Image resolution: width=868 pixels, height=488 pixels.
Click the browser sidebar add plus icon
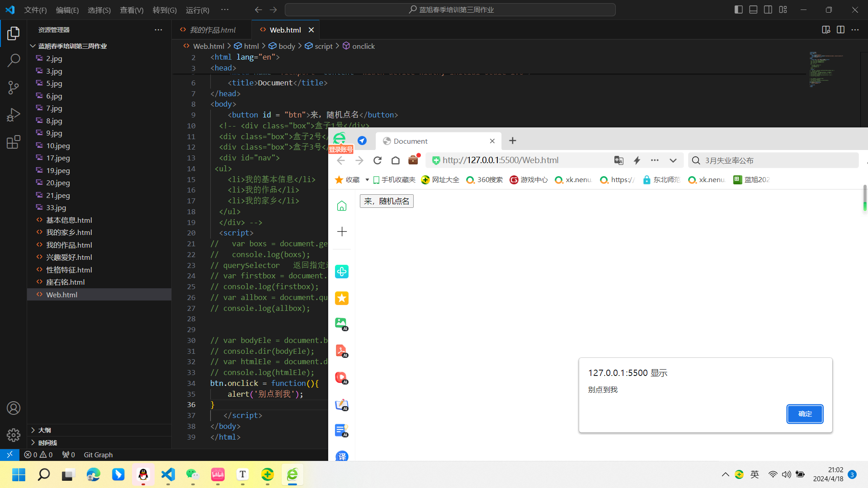click(342, 232)
